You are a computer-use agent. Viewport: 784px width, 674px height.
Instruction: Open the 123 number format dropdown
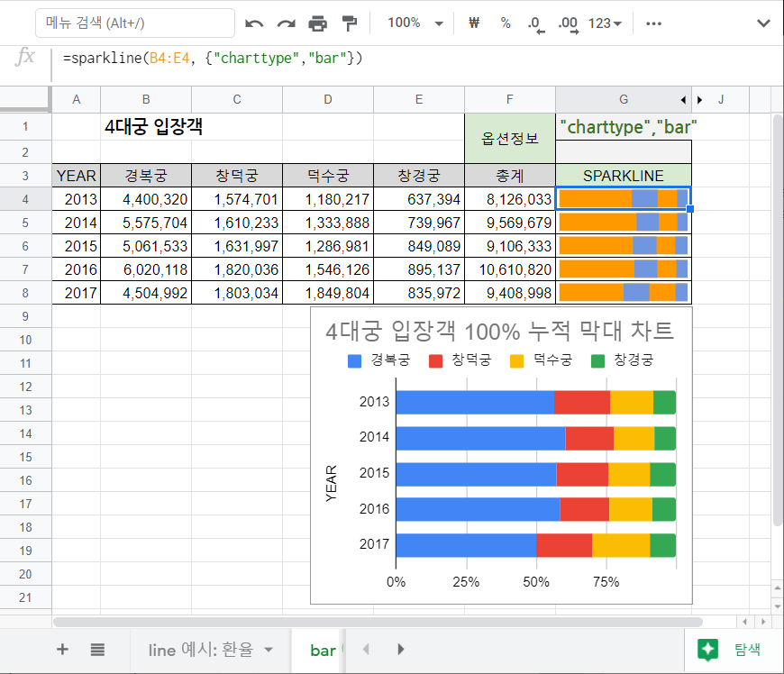(606, 23)
